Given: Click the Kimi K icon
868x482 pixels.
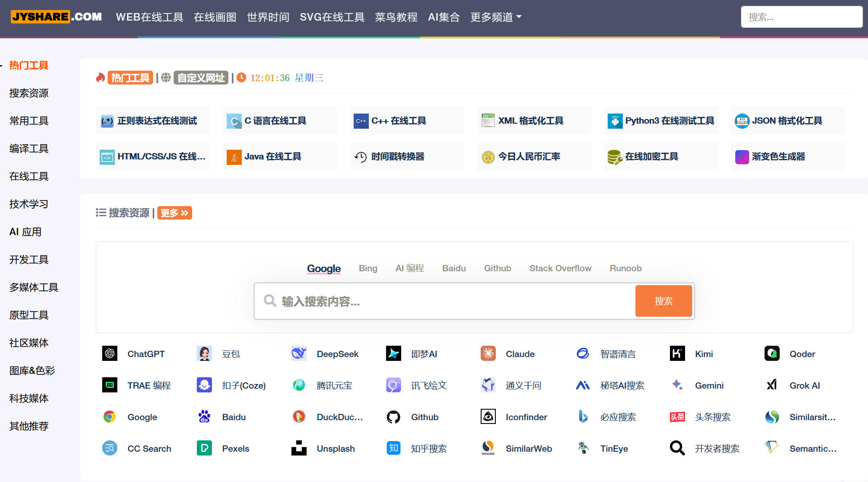Looking at the screenshot, I should tap(677, 354).
